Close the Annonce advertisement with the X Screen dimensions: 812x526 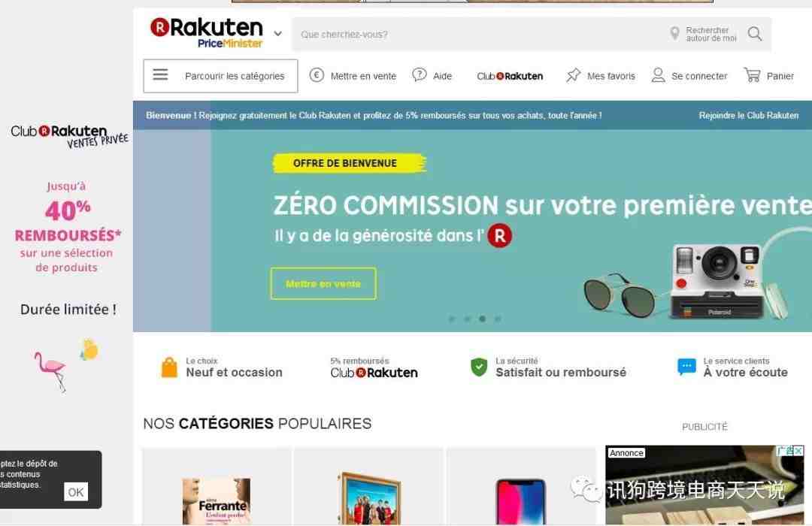[x=799, y=451]
